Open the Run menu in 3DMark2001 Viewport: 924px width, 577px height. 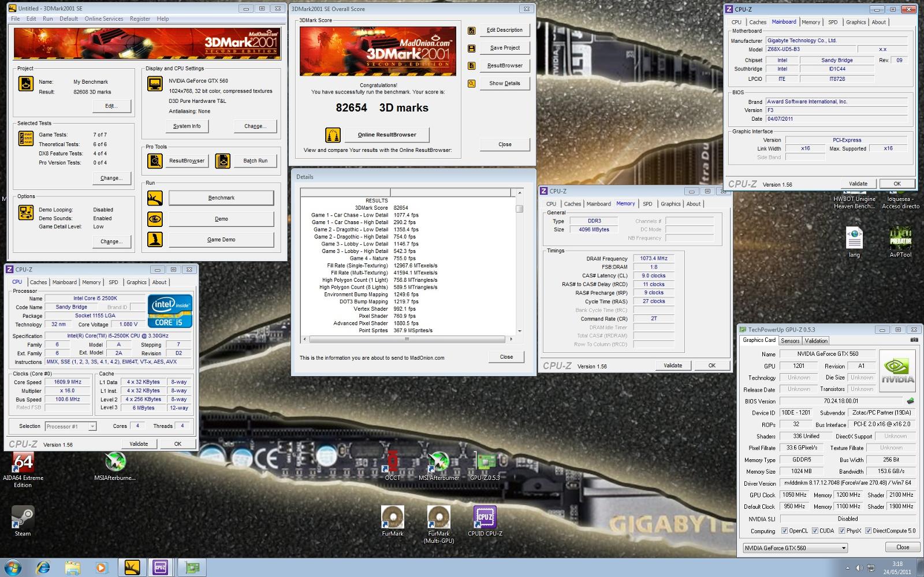tap(48, 18)
